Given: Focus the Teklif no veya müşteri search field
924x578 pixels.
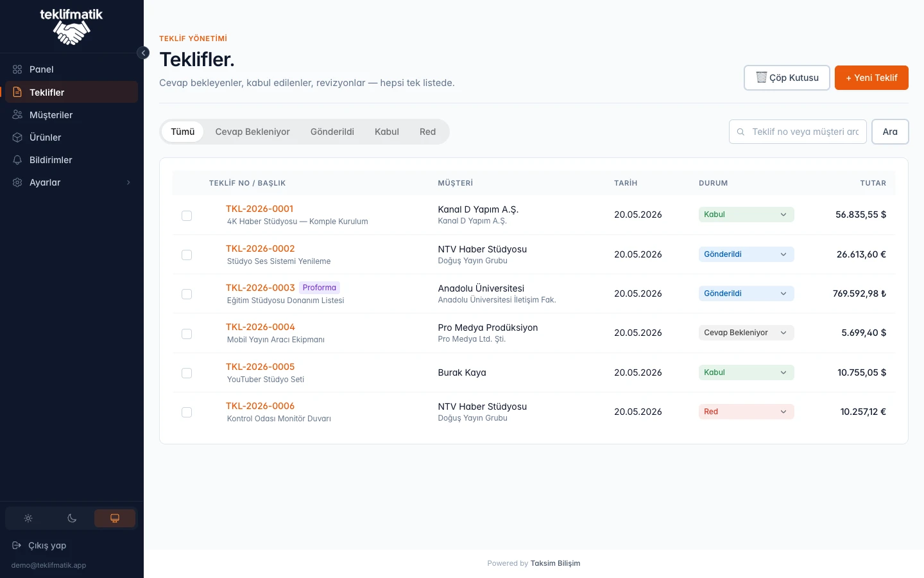Looking at the screenshot, I should 798,132.
